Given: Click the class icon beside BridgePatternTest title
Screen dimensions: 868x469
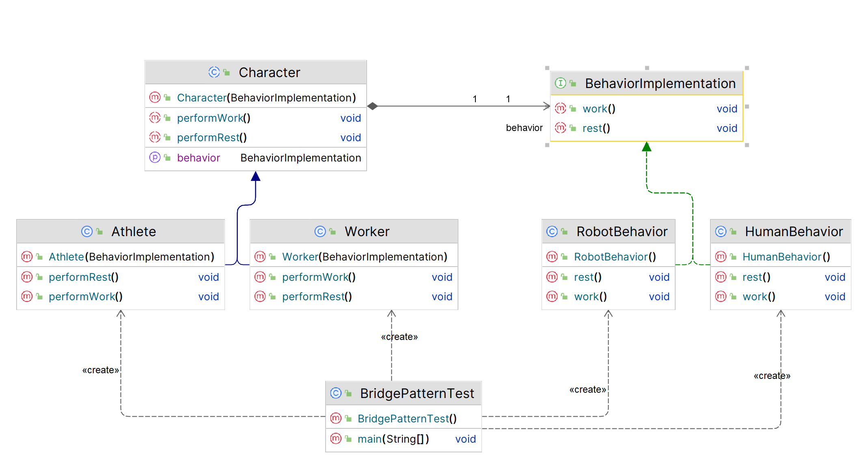Looking at the screenshot, I should 336,393.
